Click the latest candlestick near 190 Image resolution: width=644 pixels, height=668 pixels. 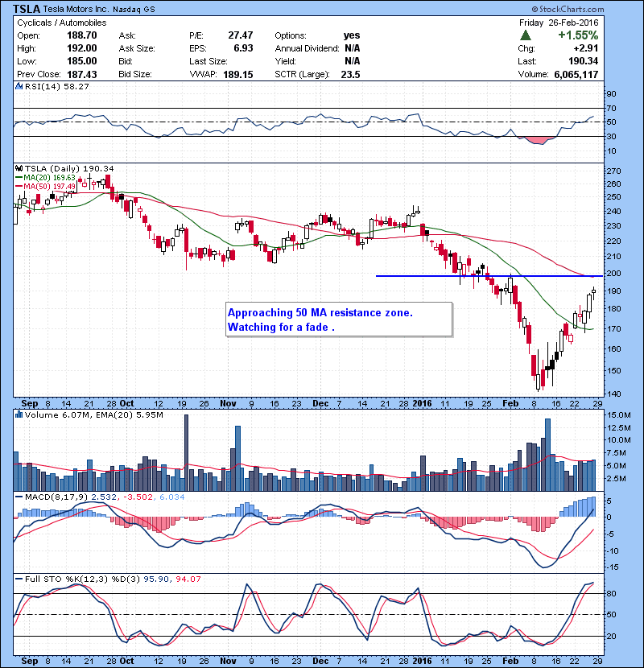(593, 292)
